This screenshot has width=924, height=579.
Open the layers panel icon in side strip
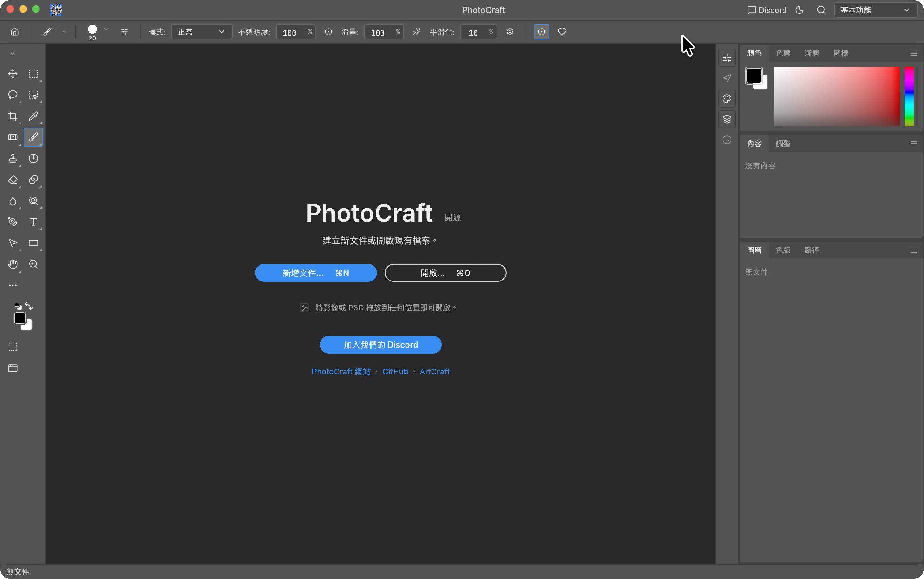(x=727, y=119)
